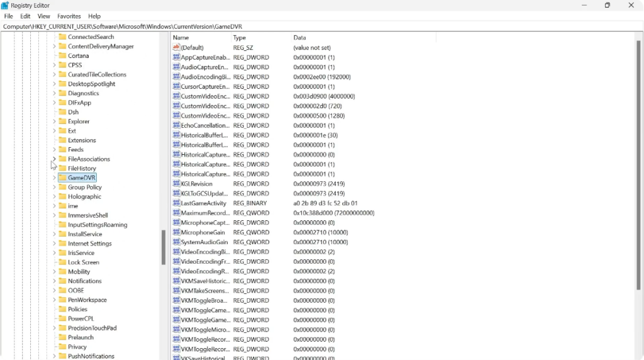Expand the CuratedTileCollections key
The height and width of the screenshot is (360, 644).
point(54,74)
